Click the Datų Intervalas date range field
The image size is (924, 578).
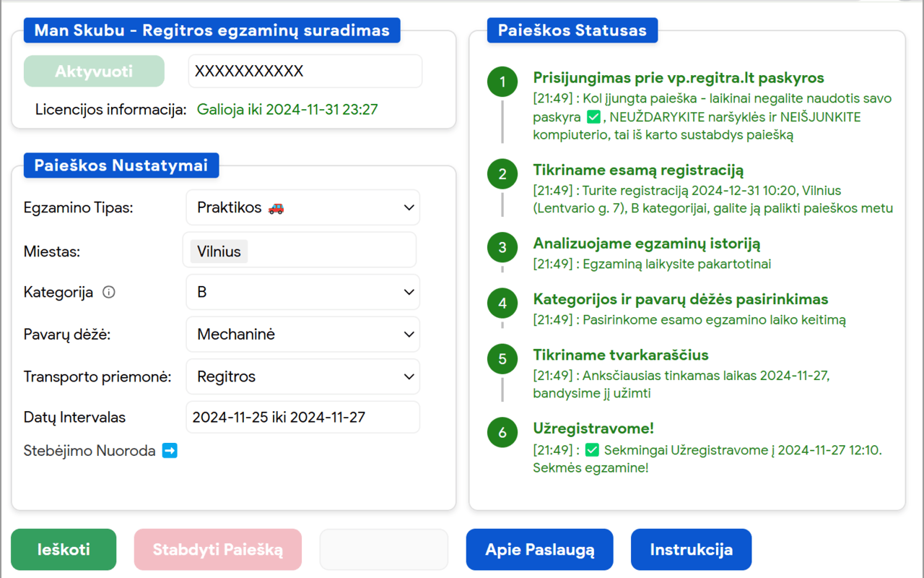pos(302,418)
